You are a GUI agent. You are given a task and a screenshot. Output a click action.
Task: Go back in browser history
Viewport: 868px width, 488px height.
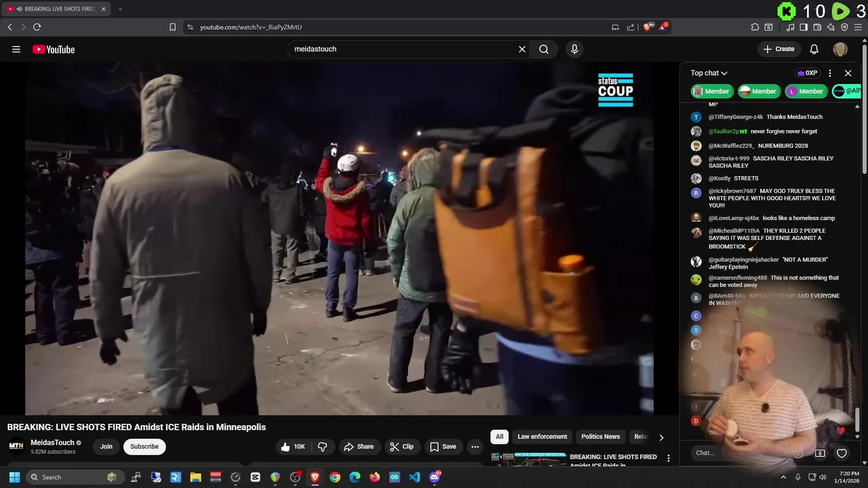pyautogui.click(x=9, y=27)
